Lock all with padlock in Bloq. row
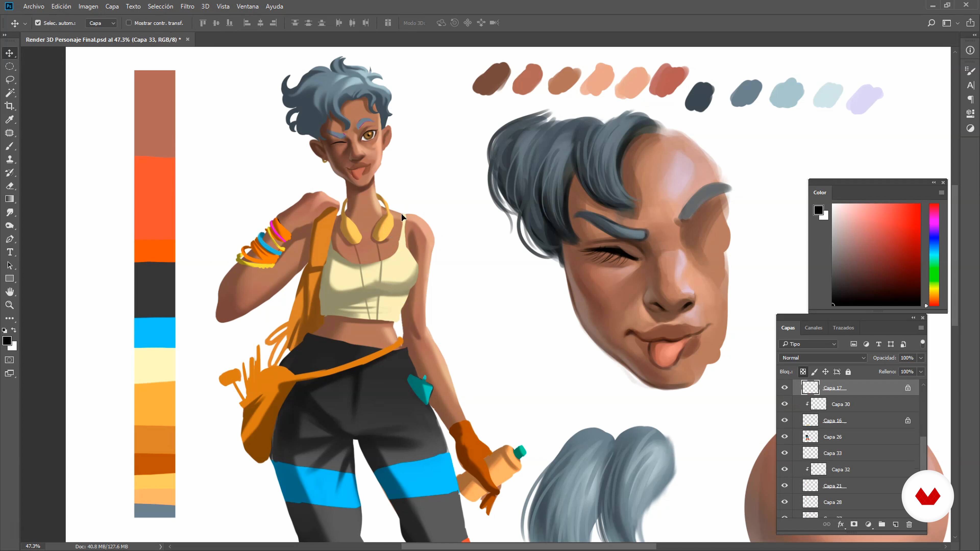Screen dimensions: 980x551 coord(848,371)
